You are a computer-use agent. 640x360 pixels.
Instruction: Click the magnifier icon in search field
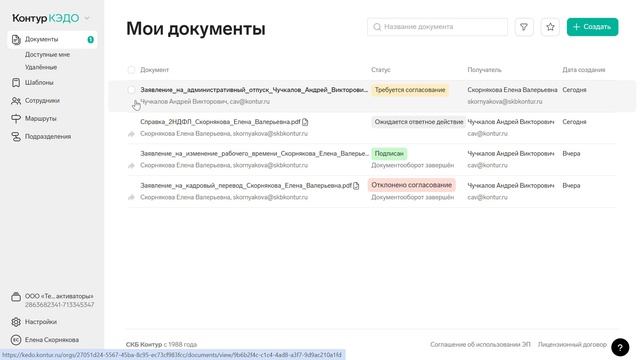coord(377,27)
